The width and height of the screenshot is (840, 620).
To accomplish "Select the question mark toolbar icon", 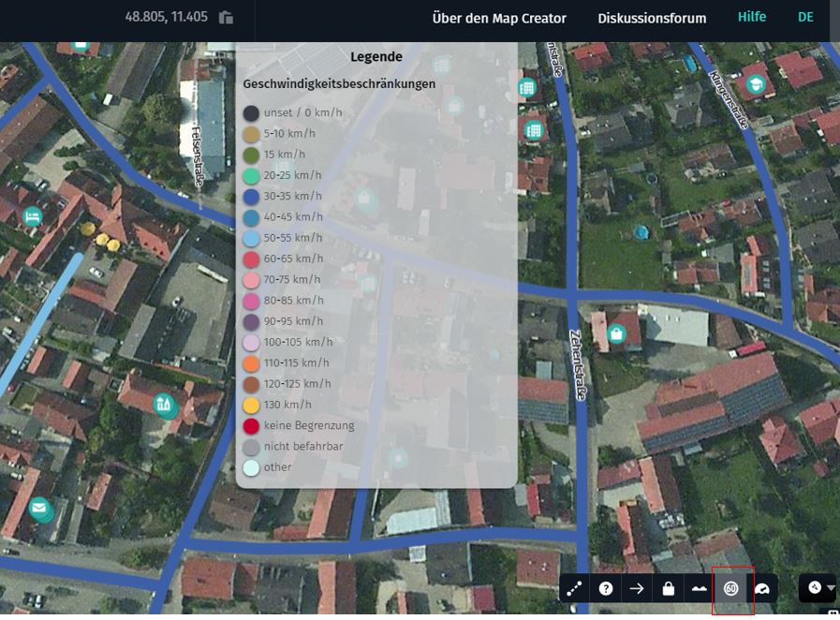I will (x=606, y=588).
